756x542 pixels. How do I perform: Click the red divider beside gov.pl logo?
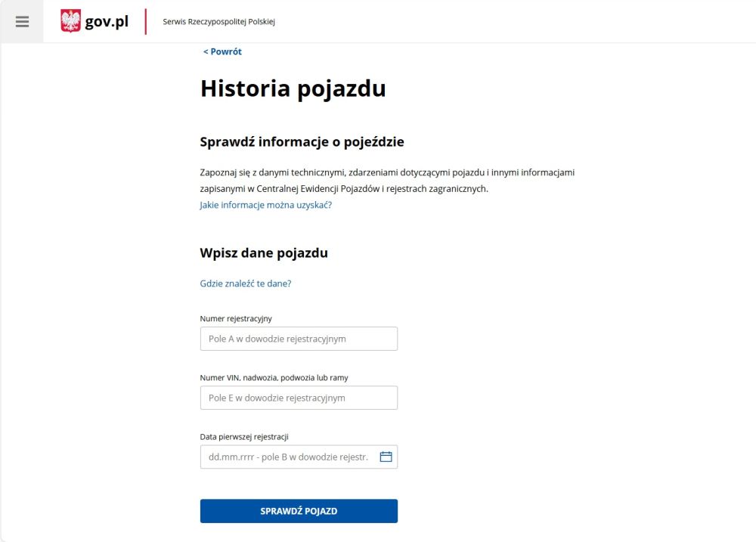146,22
